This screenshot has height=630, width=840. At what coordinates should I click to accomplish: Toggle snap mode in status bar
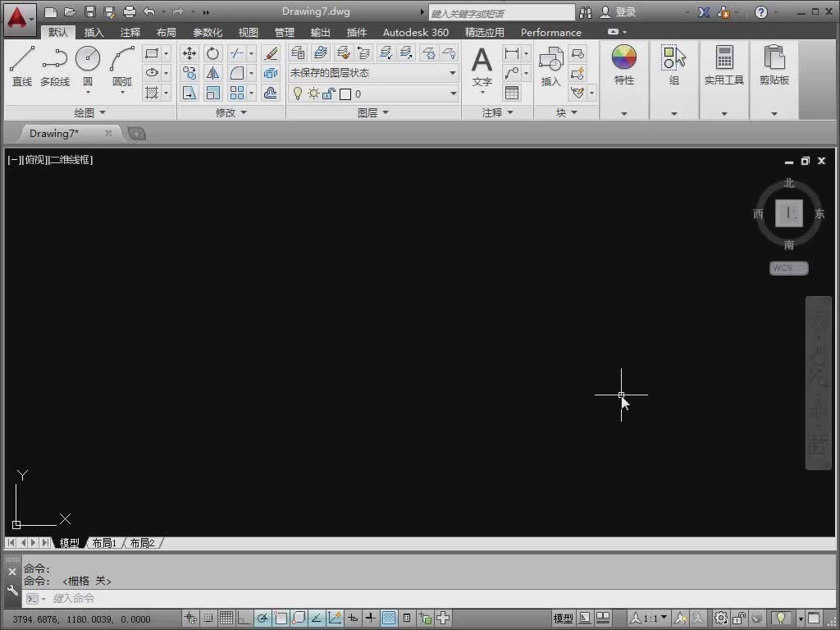(208, 619)
